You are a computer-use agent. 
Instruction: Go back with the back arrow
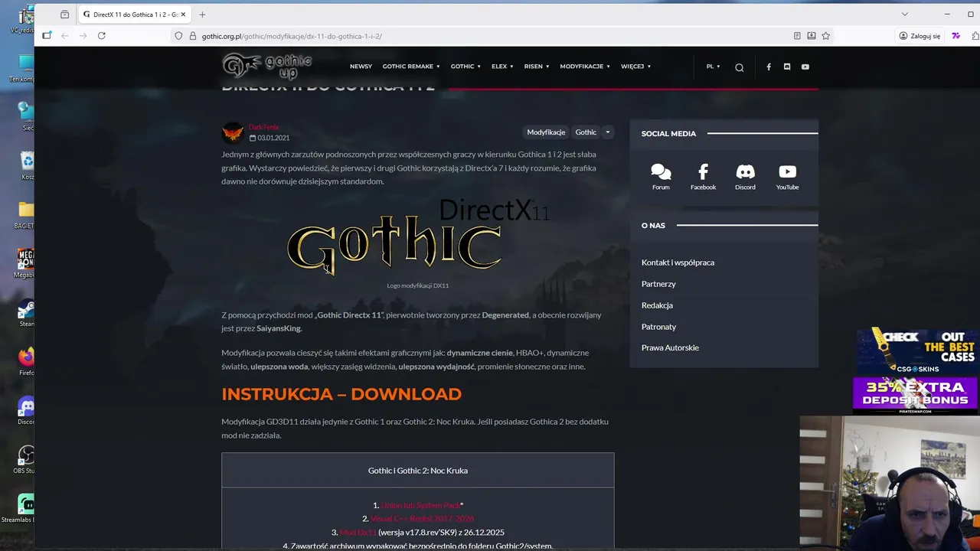65,35
